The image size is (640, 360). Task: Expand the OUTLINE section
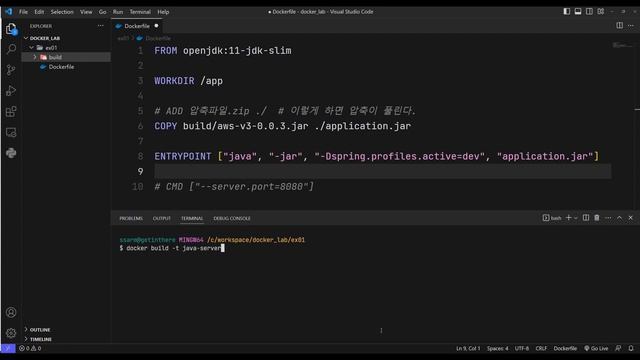point(26,329)
